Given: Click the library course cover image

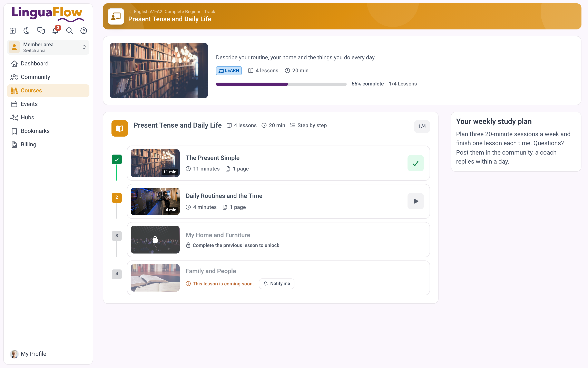Looking at the screenshot, I should click(159, 71).
